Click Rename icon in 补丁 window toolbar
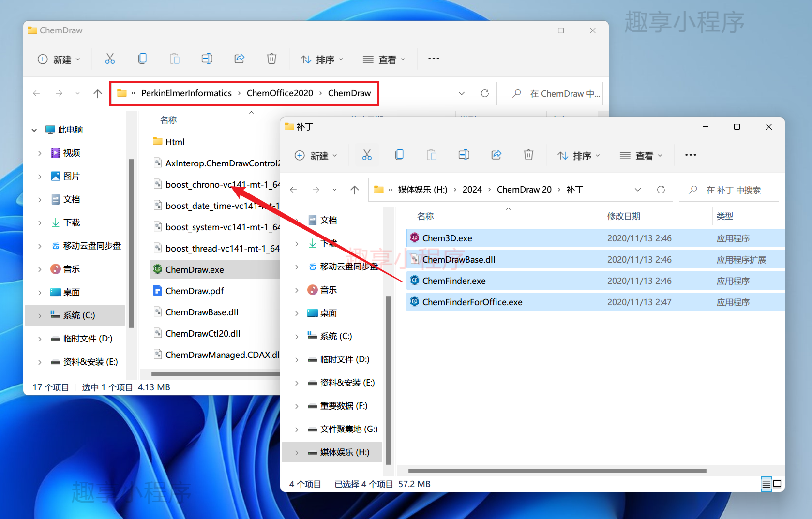 coord(464,155)
